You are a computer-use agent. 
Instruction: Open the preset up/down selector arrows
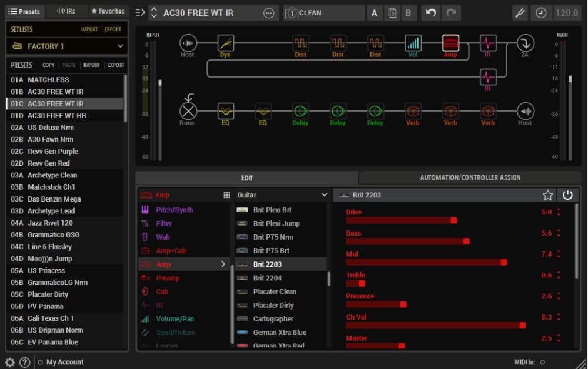point(154,13)
